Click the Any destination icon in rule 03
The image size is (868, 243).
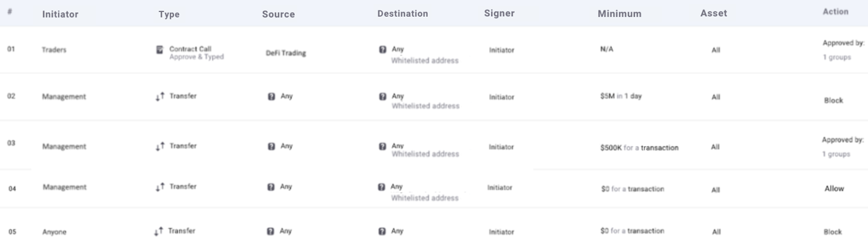[382, 146]
